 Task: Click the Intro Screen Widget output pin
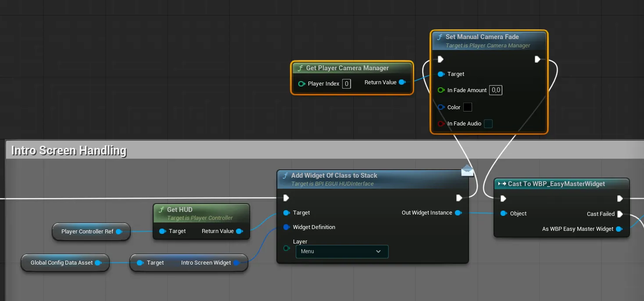pyautogui.click(x=236, y=263)
